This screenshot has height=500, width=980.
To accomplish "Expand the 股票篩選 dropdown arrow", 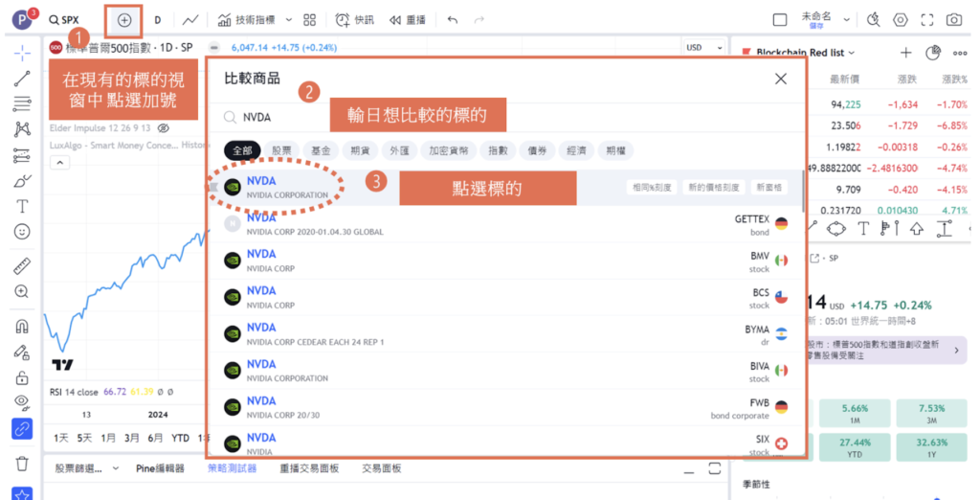I will [116, 468].
